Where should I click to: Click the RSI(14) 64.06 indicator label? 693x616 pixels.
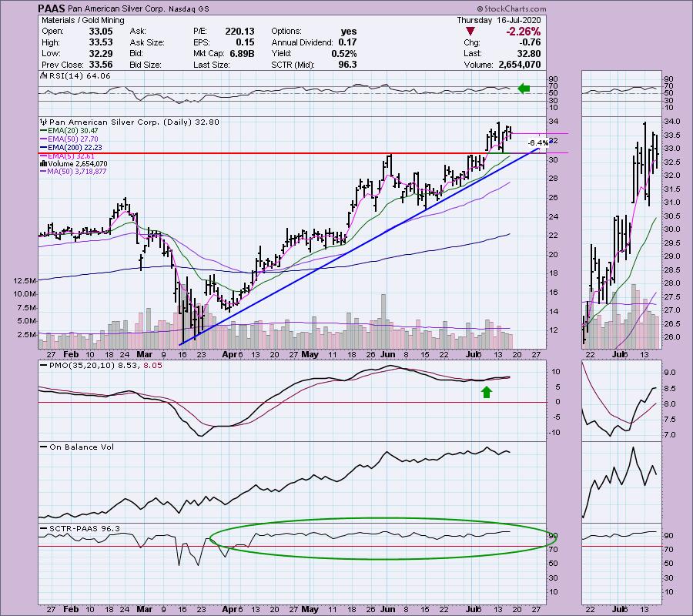79,75
